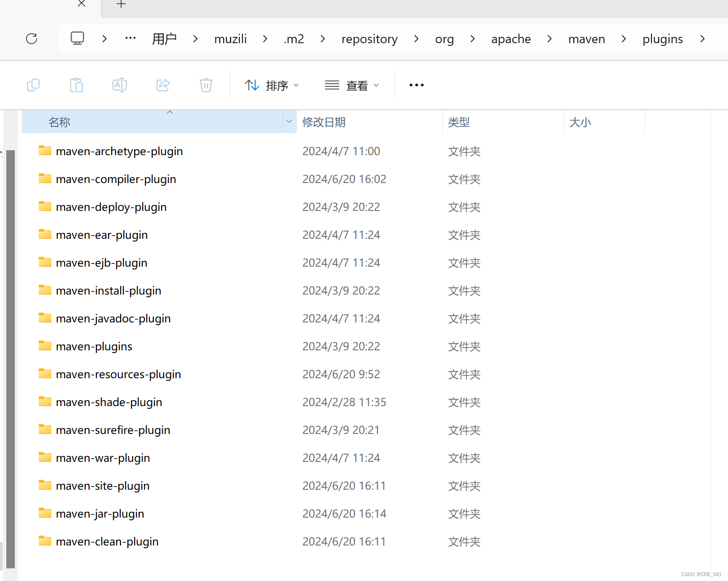
Task: Click folder icon of maven-clean-plugin
Action: click(x=45, y=541)
